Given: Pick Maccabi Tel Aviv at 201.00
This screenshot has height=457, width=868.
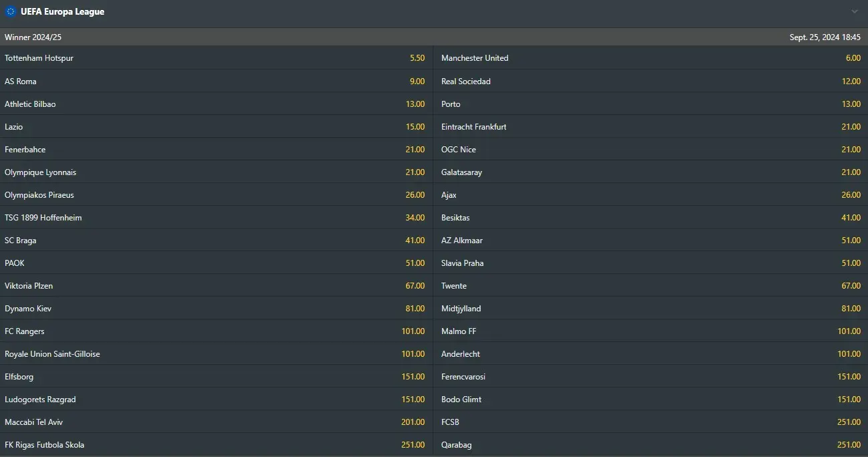Looking at the screenshot, I should [x=413, y=422].
